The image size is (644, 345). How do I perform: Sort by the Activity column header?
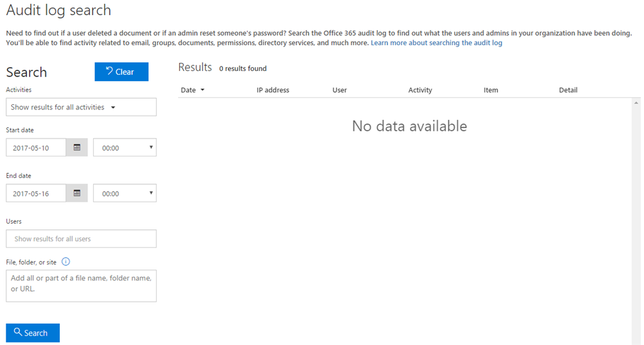[419, 90]
